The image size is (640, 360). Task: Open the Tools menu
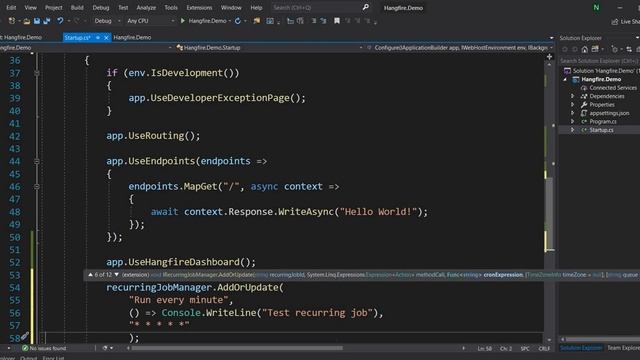click(x=171, y=7)
